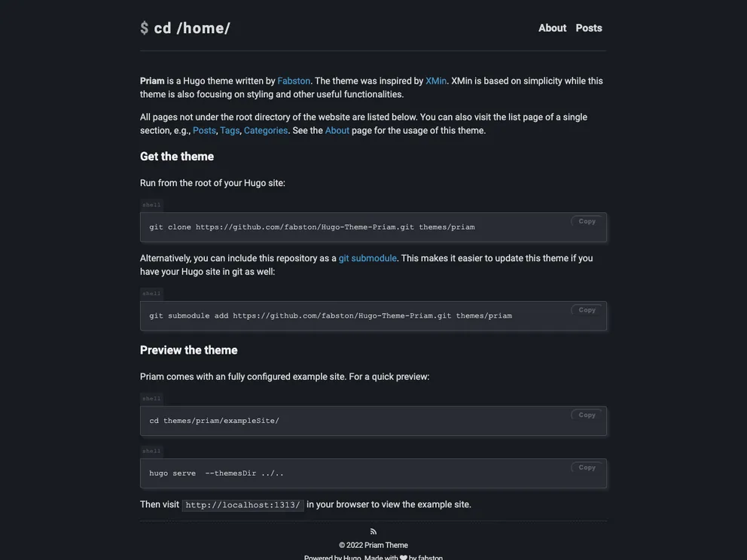Click the git clone code block
Image resolution: width=747 pixels, height=560 pixels.
tap(312, 227)
